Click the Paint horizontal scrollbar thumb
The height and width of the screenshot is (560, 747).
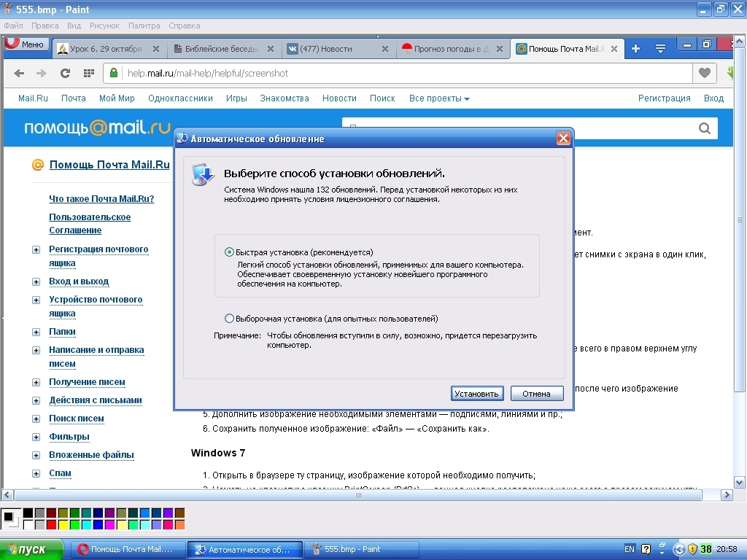click(358, 495)
